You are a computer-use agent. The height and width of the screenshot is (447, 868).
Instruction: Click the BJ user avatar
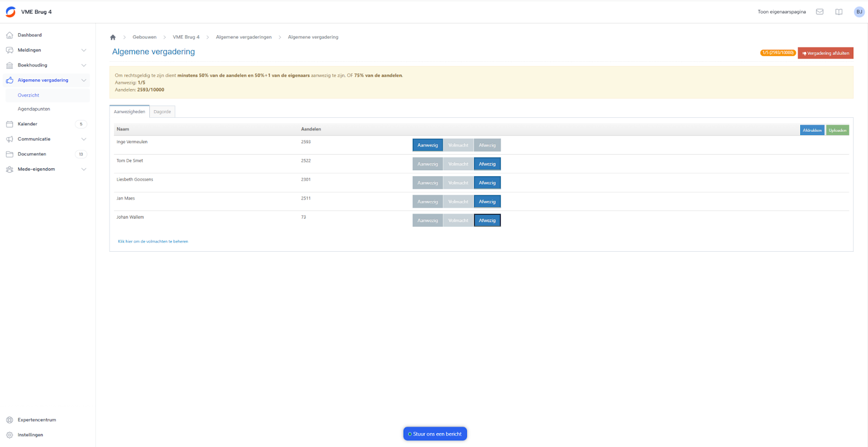tap(859, 12)
